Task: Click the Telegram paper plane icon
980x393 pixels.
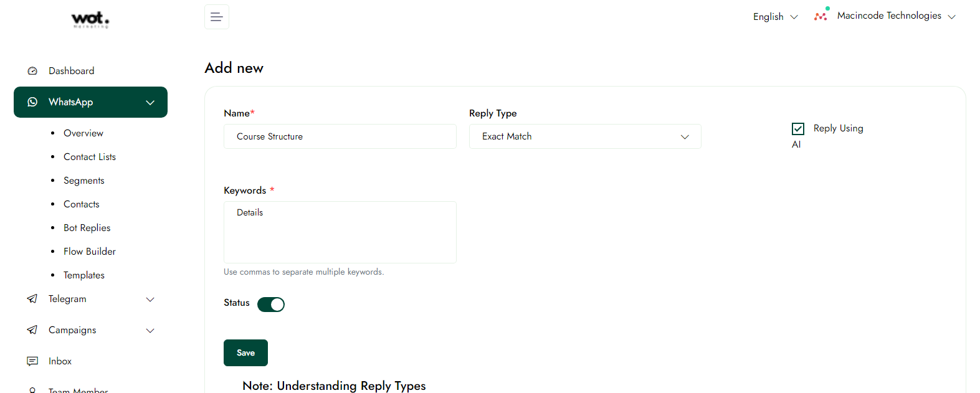Action: [32, 299]
